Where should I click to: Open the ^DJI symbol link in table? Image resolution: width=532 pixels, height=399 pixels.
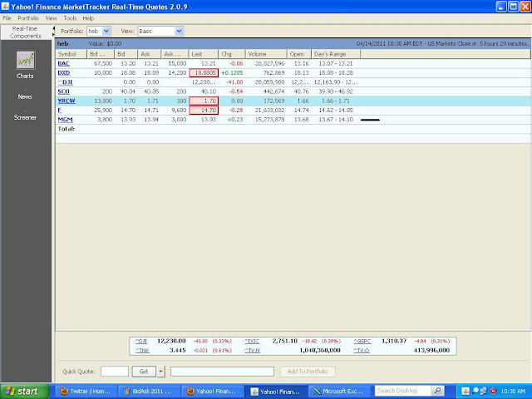click(x=65, y=82)
